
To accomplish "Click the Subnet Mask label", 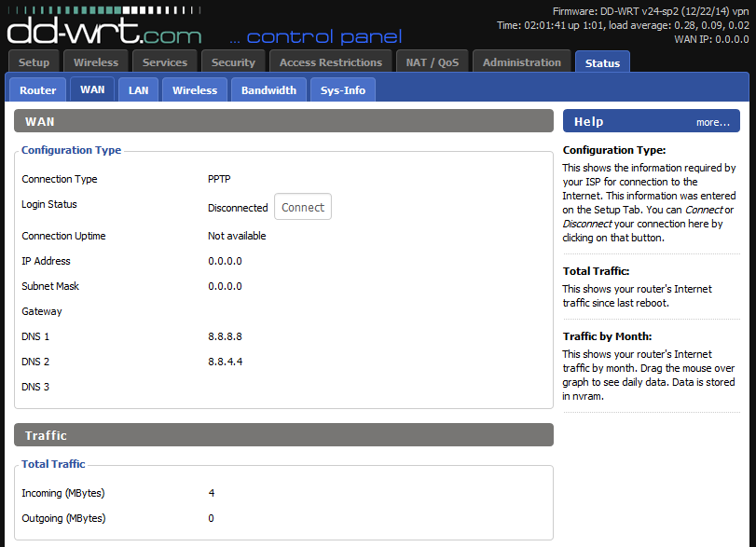I will point(50,286).
